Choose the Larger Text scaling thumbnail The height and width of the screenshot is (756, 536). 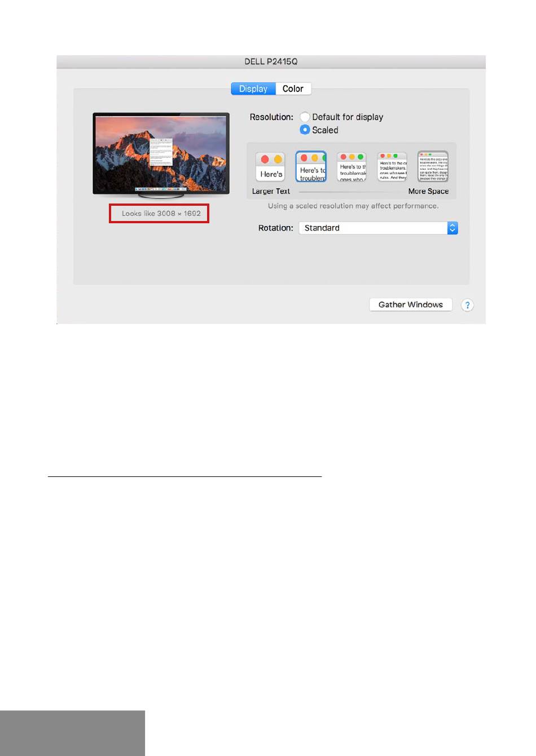coord(270,166)
